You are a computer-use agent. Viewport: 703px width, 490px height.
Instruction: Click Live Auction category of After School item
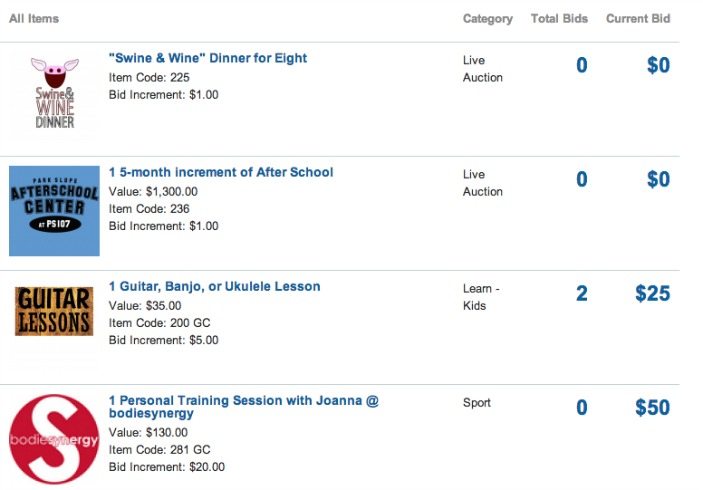pos(482,183)
